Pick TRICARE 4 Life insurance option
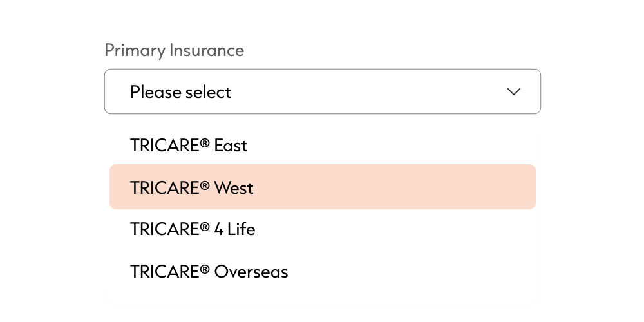This screenshot has height=322, width=644. point(193,229)
